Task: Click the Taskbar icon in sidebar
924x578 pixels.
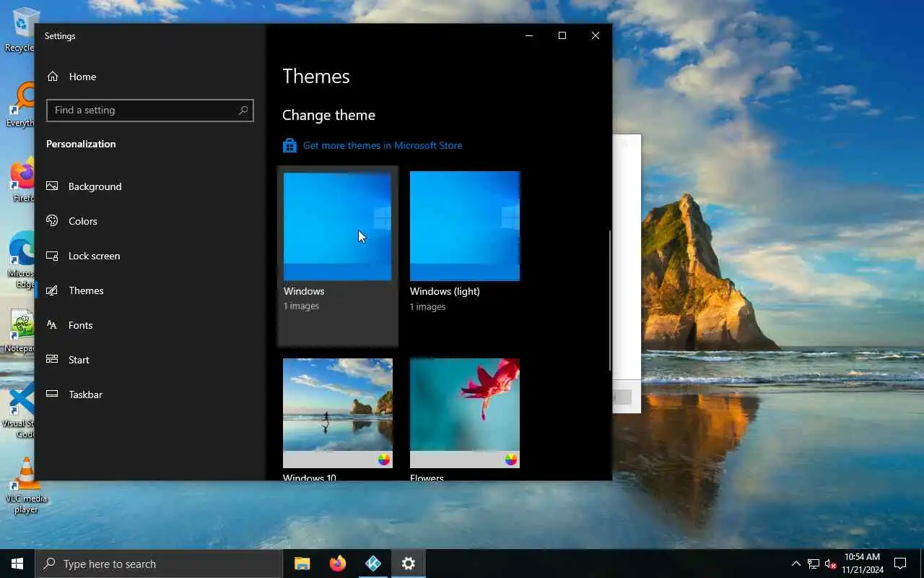Action: (x=52, y=394)
